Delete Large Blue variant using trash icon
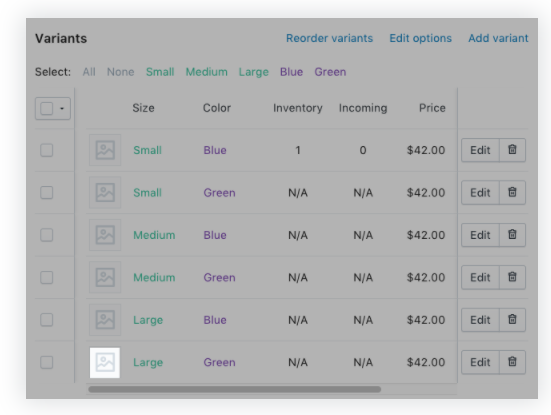 click(x=512, y=320)
